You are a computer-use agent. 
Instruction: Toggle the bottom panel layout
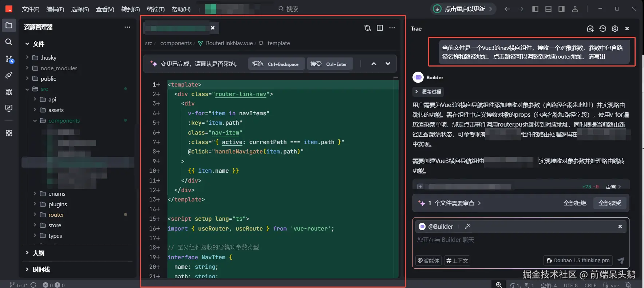(x=548, y=9)
